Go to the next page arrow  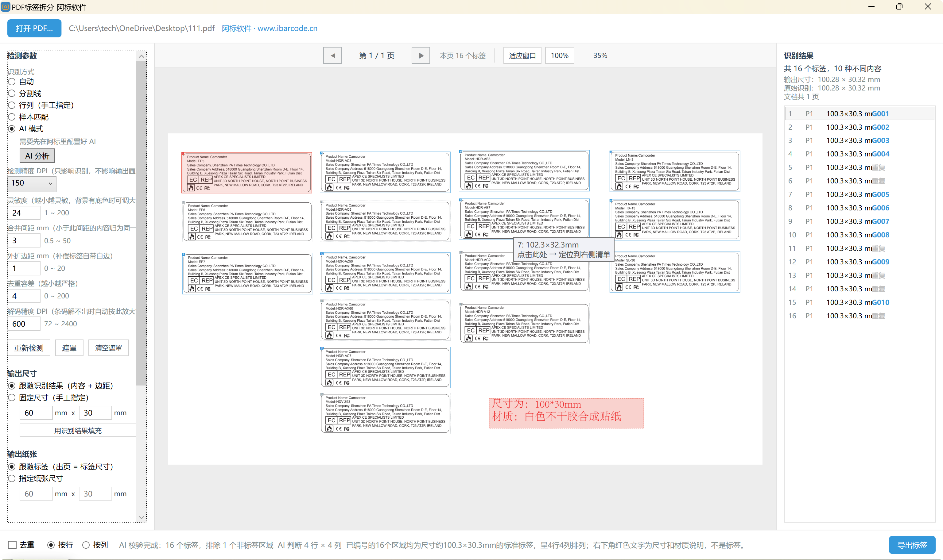point(421,56)
